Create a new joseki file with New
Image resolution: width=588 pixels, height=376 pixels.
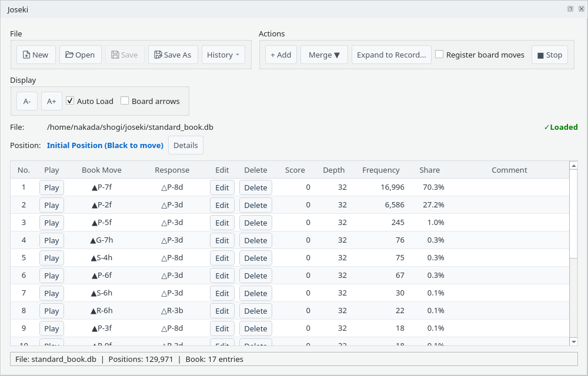coord(36,55)
